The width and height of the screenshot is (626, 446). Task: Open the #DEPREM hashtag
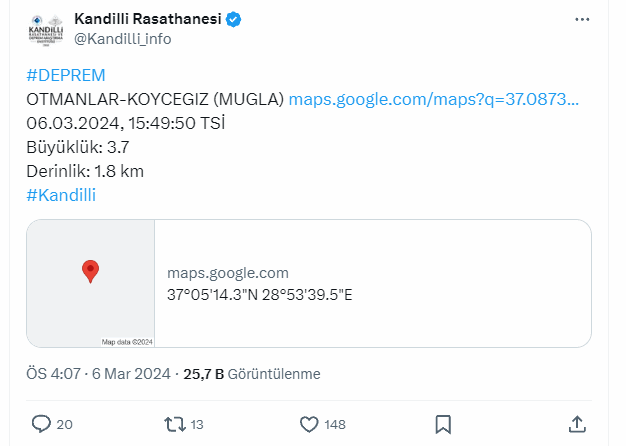click(66, 75)
